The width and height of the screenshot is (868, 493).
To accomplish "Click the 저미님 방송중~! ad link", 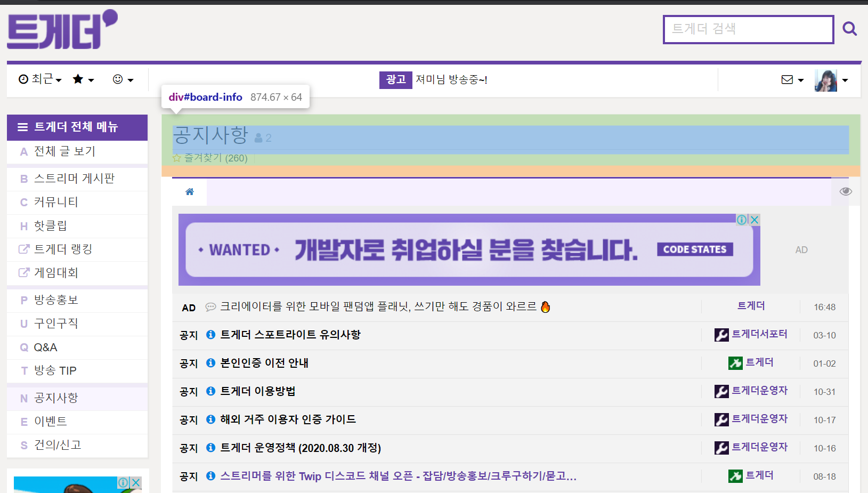I will (x=451, y=80).
